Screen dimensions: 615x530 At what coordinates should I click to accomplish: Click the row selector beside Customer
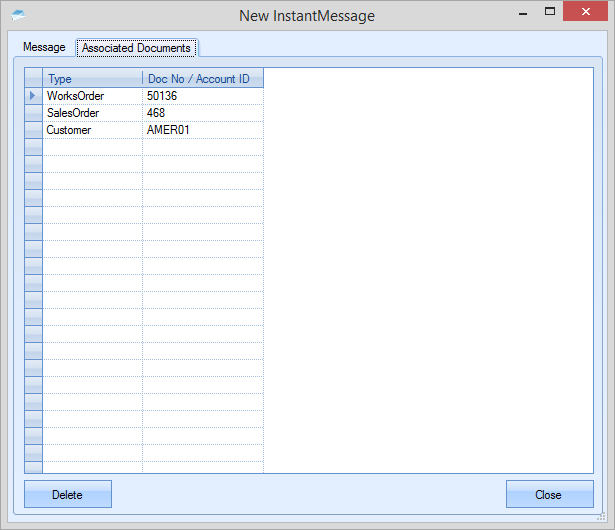(33, 130)
